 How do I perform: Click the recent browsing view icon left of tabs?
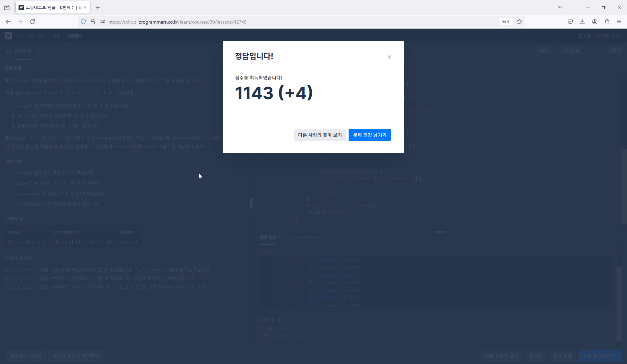click(7, 7)
